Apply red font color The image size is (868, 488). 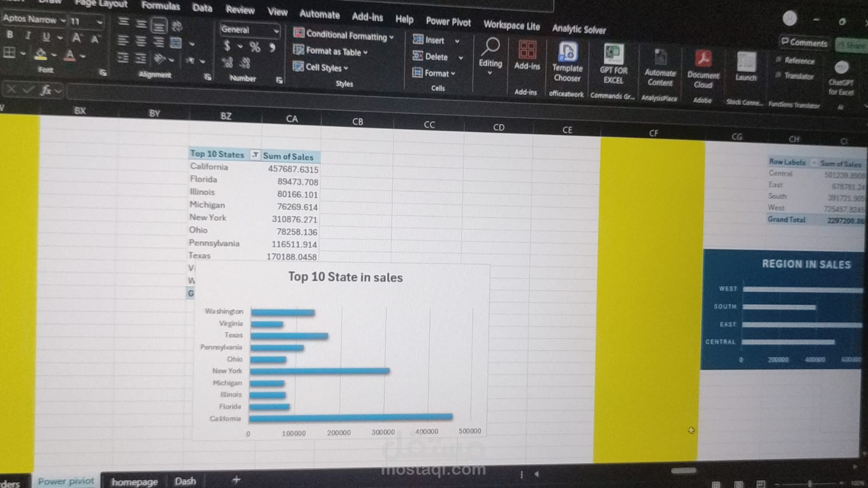coord(69,55)
